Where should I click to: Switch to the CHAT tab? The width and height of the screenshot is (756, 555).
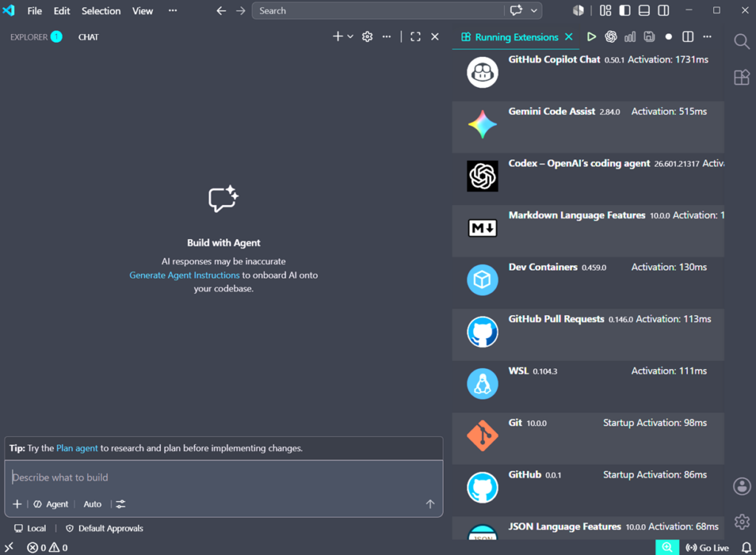pyautogui.click(x=89, y=37)
